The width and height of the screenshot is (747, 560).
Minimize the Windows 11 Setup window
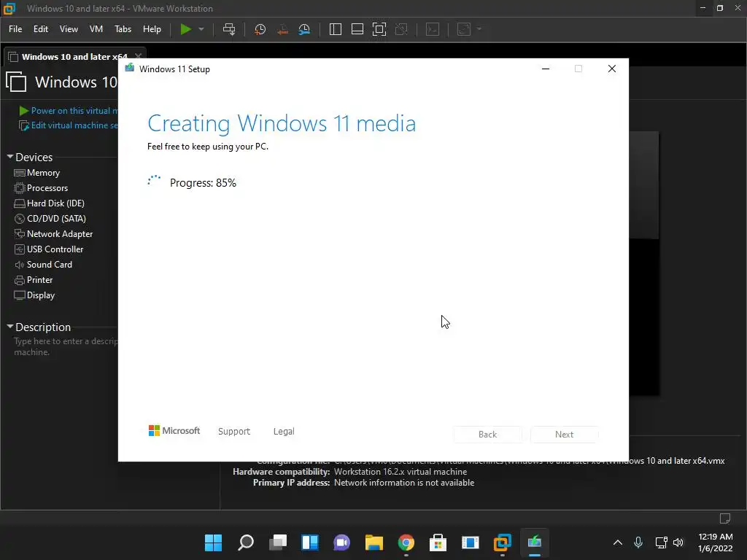click(546, 69)
